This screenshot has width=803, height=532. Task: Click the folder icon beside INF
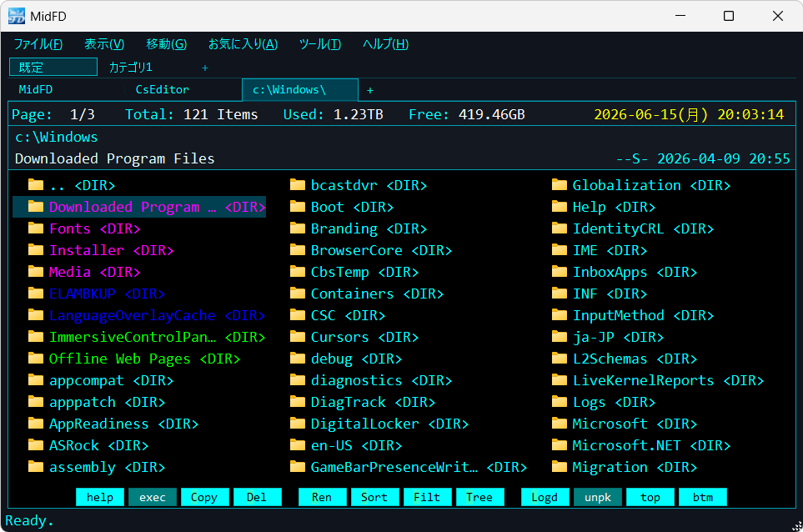pyautogui.click(x=560, y=294)
